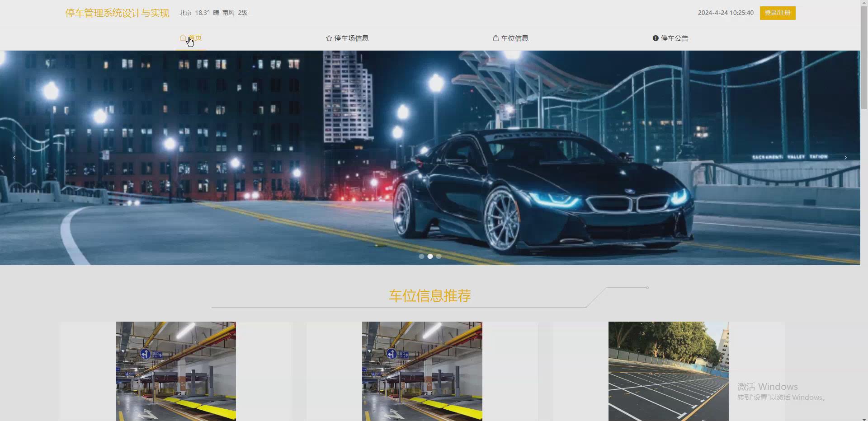This screenshot has height=421, width=868.
Task: Open the 首页 home tab
Action: [x=191, y=38]
